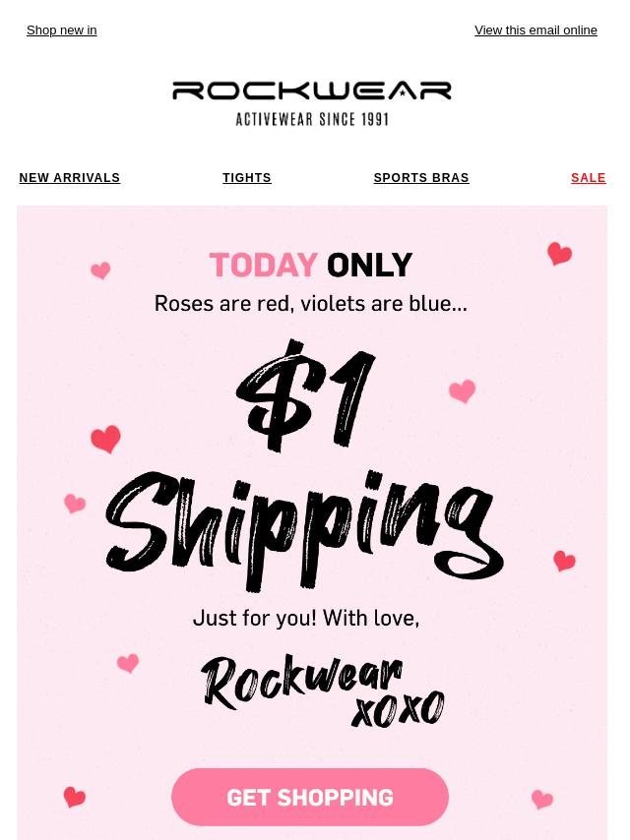Open the TIGHTS menu link

(x=247, y=178)
